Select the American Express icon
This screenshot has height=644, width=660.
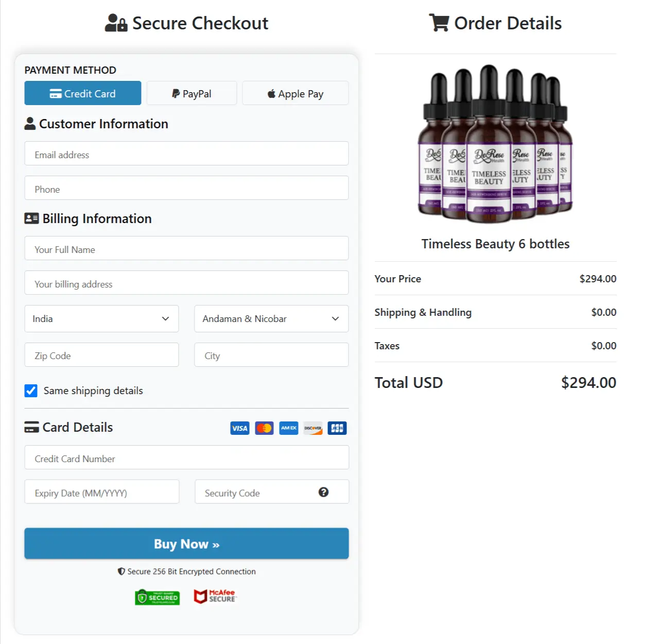coord(288,428)
